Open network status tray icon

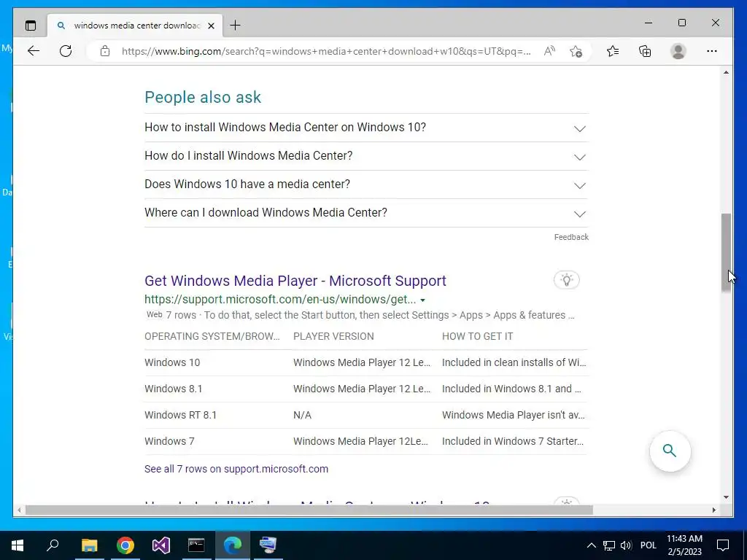click(609, 545)
